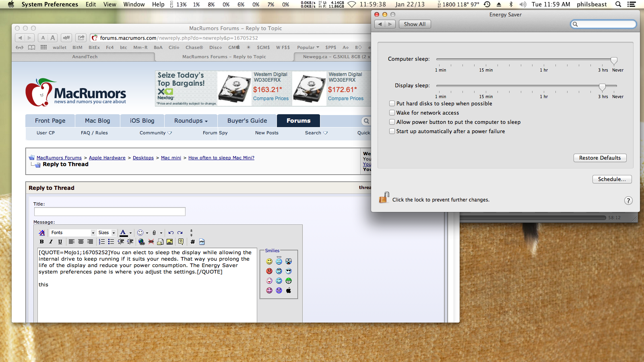
Task: Adjust the Computer sleep slider
Action: click(x=614, y=60)
